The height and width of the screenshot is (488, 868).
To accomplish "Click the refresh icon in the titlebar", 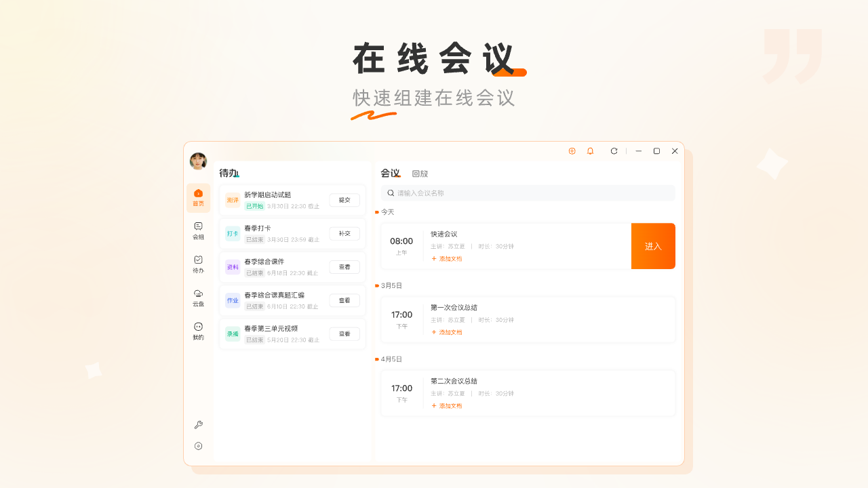I will point(614,151).
